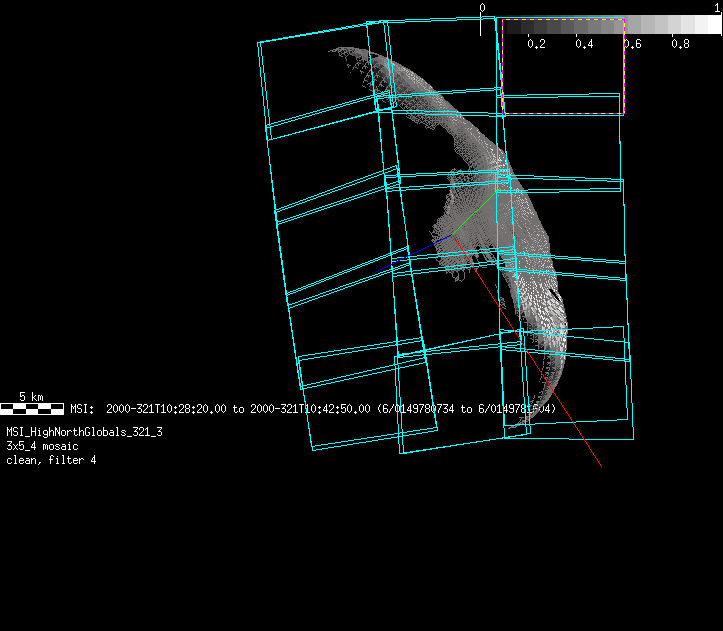Click the 'clean, filter 4' text
Image resolution: width=723 pixels, height=631 pixels.
pos(51,460)
